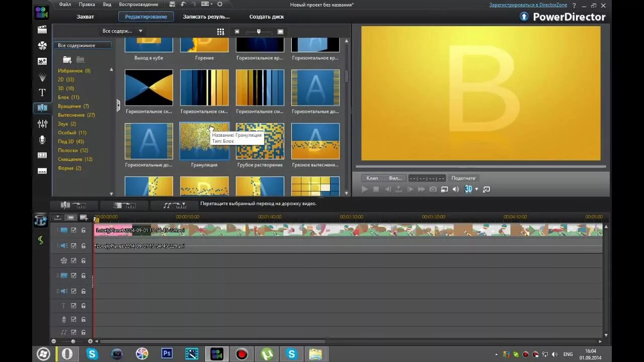Toggle music track enable checkbox
The image size is (644, 362).
click(73, 332)
